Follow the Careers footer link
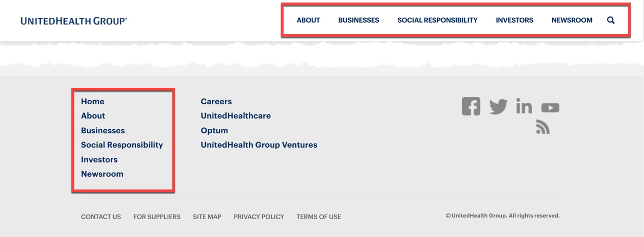The height and width of the screenshot is (237, 644). (x=216, y=102)
